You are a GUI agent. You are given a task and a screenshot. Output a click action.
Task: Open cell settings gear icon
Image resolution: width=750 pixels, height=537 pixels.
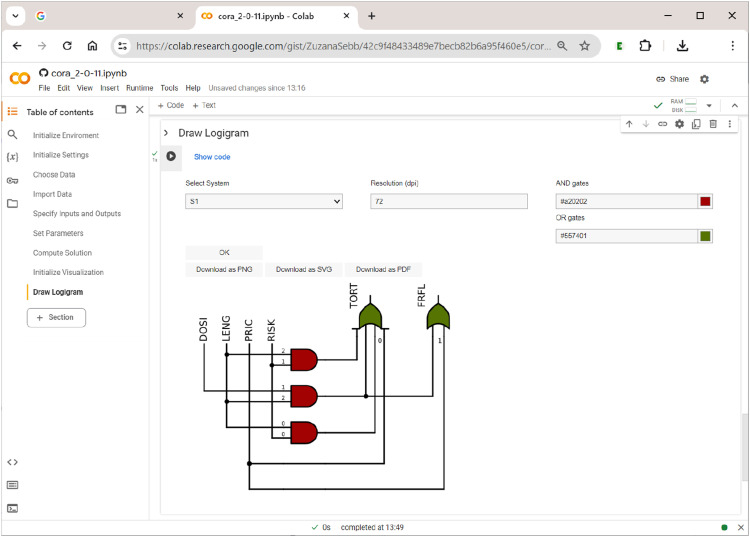click(679, 124)
